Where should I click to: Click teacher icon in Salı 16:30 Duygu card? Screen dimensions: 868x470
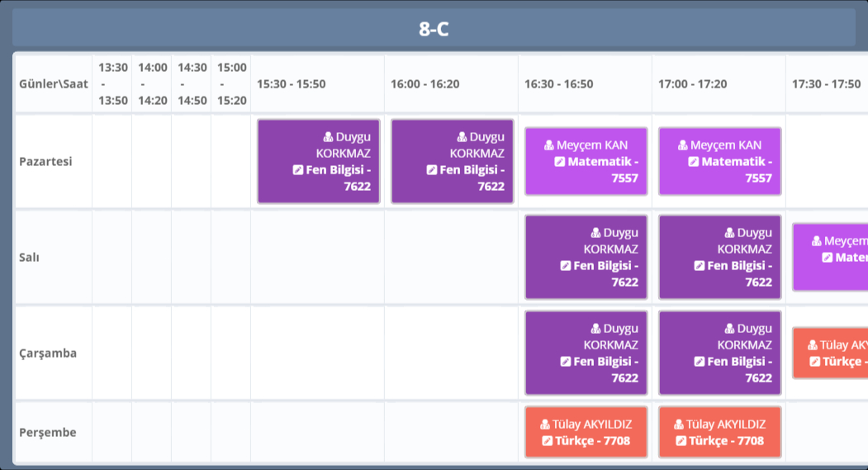click(595, 233)
